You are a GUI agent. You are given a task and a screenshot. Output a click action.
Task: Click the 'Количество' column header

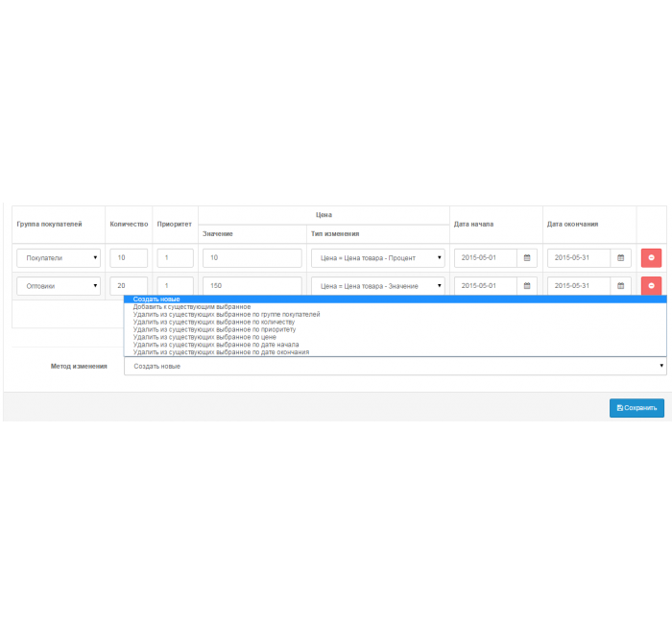tap(129, 224)
